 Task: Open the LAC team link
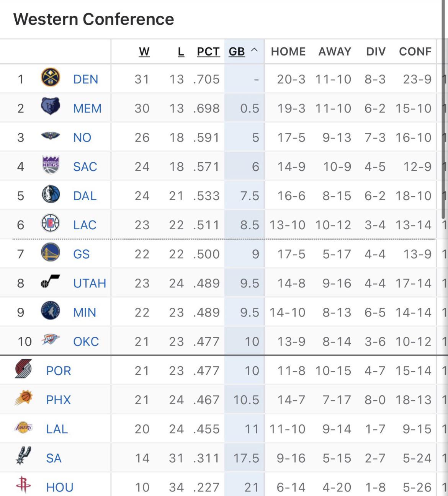(x=85, y=225)
